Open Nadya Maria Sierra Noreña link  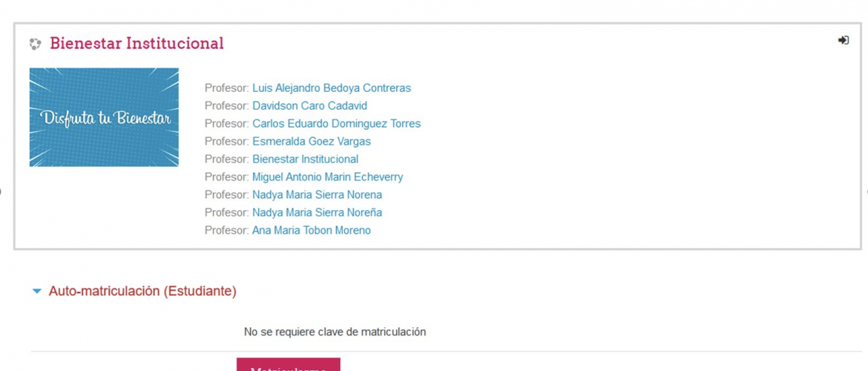(318, 213)
